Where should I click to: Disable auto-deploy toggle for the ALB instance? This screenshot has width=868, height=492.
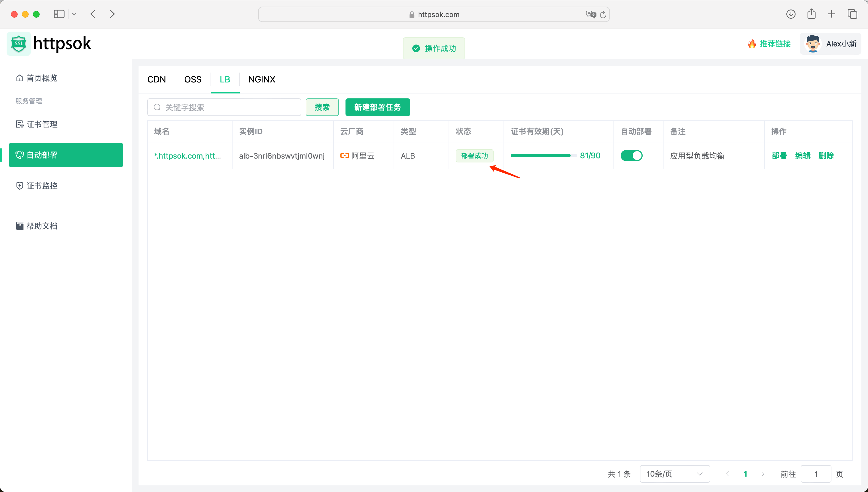[x=632, y=156]
